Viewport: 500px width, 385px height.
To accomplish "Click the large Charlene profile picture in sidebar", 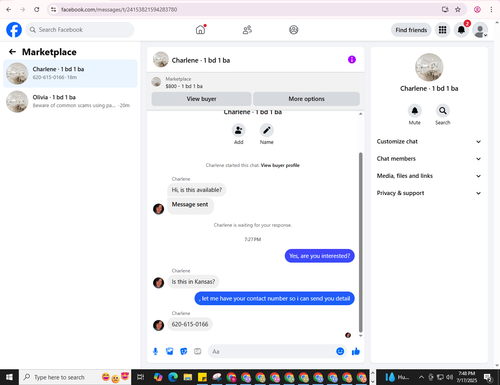I will click(x=429, y=67).
